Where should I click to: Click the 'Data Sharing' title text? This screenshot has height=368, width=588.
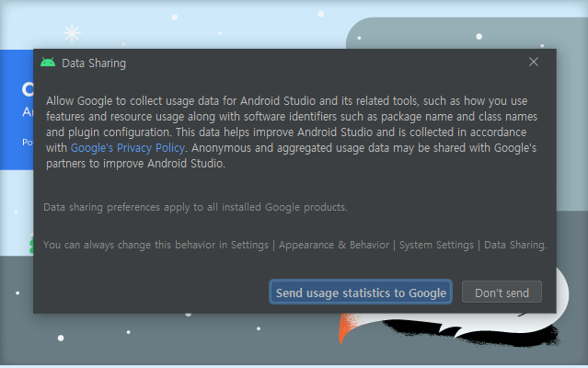pyautogui.click(x=94, y=63)
